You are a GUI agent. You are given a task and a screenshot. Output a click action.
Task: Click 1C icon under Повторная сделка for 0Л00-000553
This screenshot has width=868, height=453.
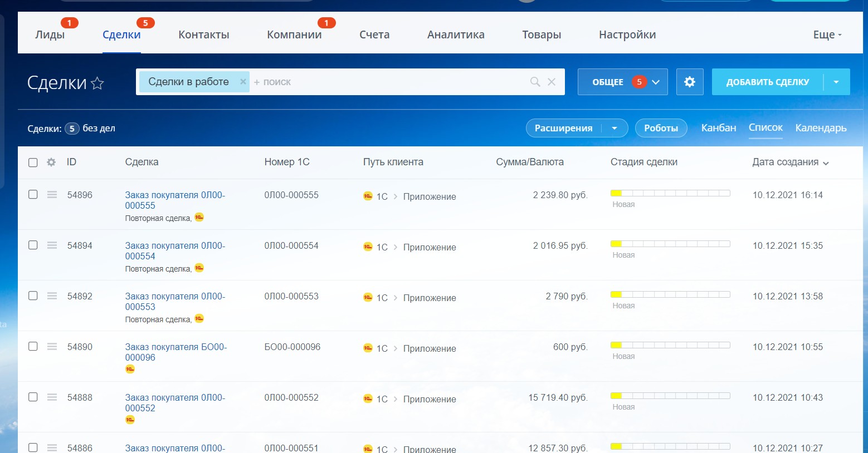[199, 318]
